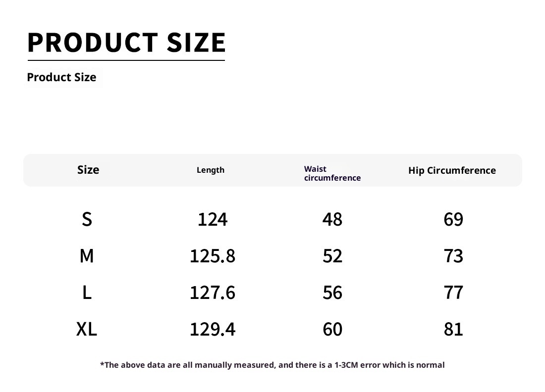Select the L size row label
The height and width of the screenshot is (392, 545).
click(87, 293)
